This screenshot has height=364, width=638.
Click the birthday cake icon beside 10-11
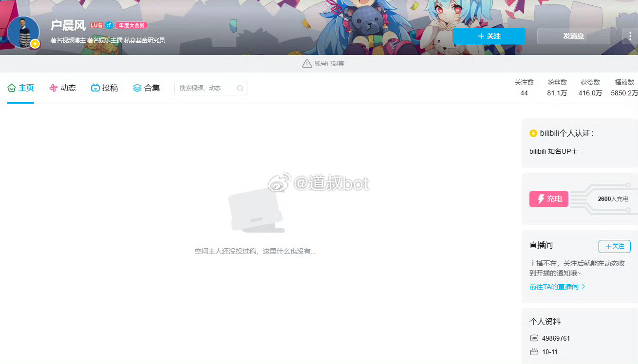(534, 352)
